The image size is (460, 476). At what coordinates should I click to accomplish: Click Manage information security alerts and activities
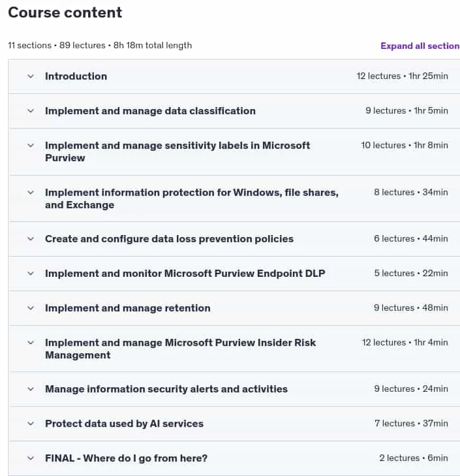tap(166, 389)
